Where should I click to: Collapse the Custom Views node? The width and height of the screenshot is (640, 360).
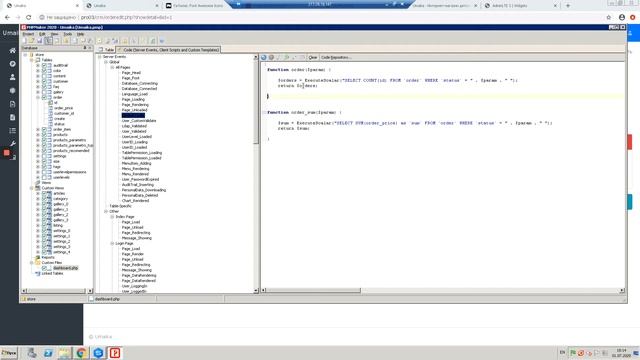(x=32, y=188)
